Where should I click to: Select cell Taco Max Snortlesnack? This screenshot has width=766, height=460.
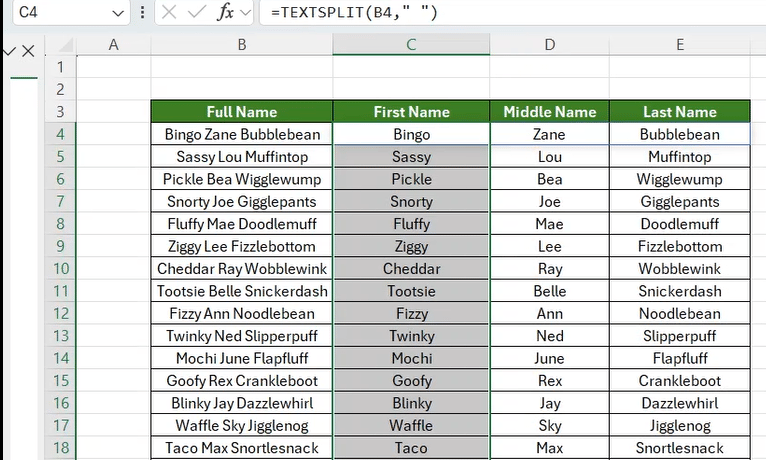coord(242,448)
